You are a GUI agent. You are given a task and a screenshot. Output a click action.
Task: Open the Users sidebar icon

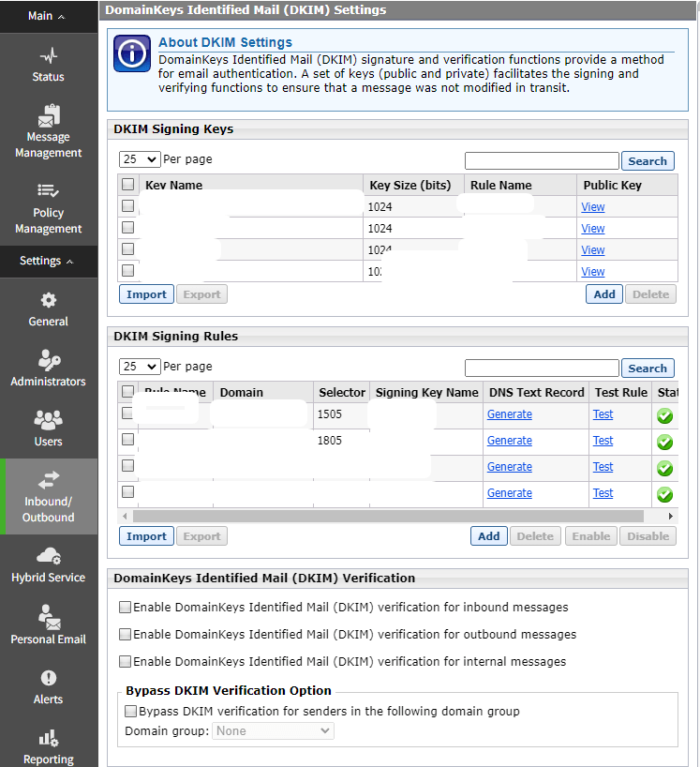[x=48, y=420]
